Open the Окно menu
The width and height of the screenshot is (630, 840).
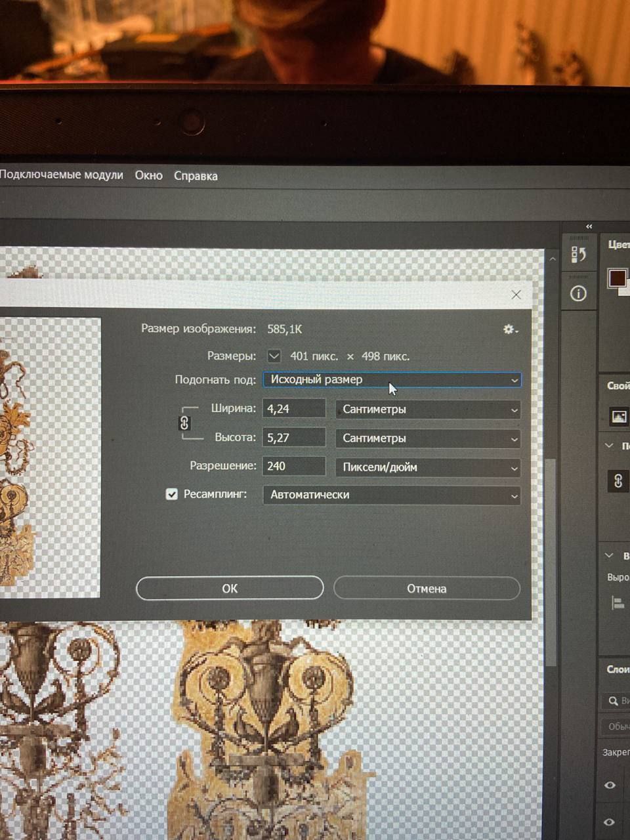[149, 175]
